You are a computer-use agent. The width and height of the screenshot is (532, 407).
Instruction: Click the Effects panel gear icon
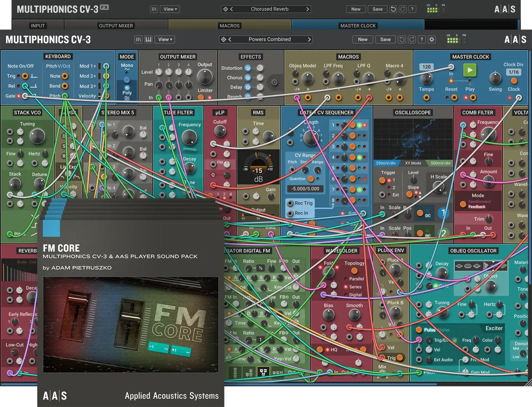[275, 82]
